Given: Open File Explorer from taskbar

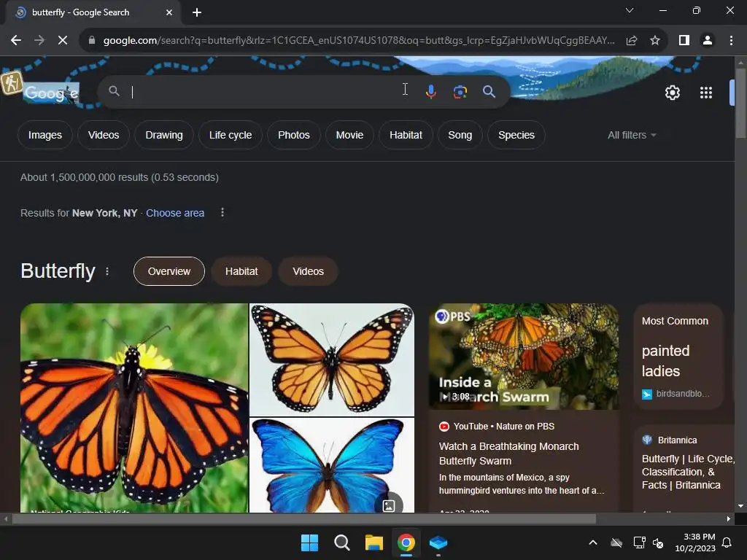Looking at the screenshot, I should pyautogui.click(x=374, y=542).
